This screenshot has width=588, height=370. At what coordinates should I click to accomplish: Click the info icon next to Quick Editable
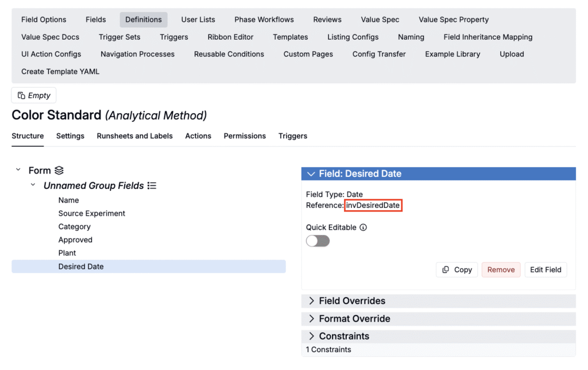click(363, 228)
